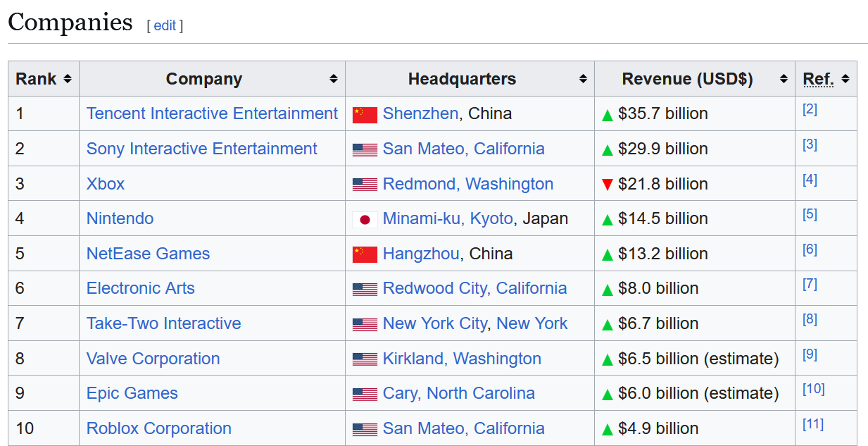
Task: Open Minami-ku, Kyoto link
Action: (448, 218)
